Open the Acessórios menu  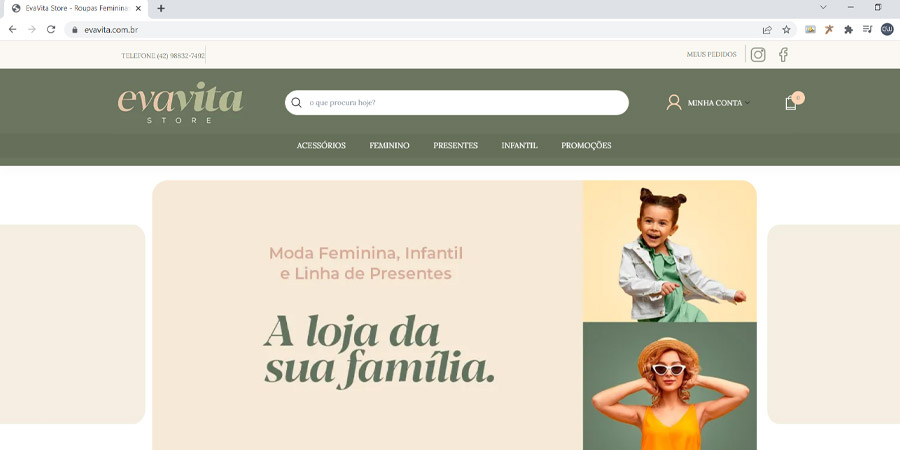pyautogui.click(x=321, y=146)
